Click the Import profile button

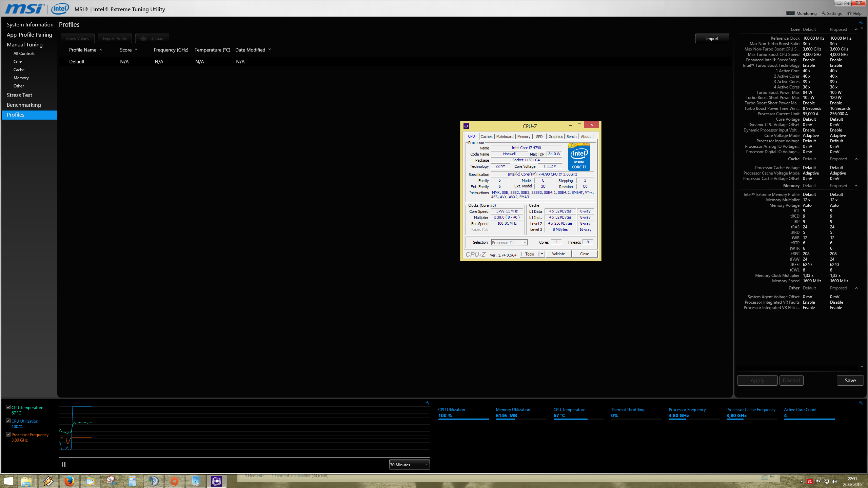712,39
